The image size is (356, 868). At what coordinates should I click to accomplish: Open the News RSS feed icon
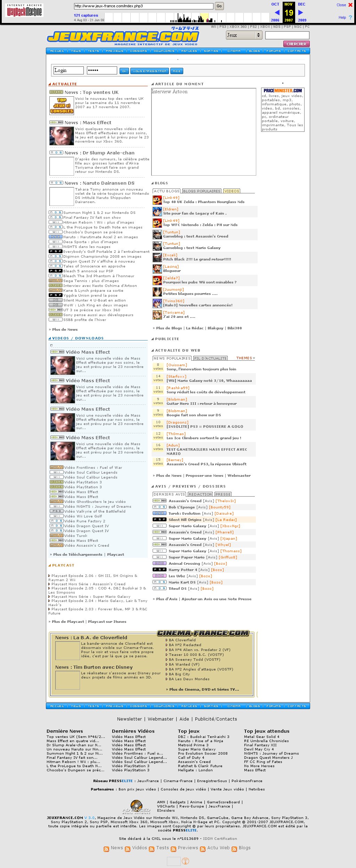[106, 849]
